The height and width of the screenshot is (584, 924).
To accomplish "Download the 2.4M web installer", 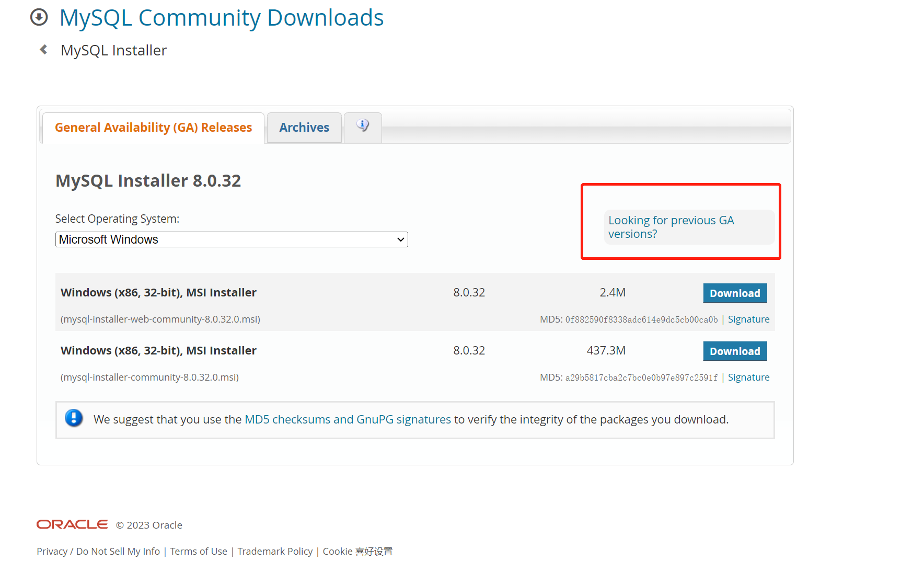I will 734,293.
